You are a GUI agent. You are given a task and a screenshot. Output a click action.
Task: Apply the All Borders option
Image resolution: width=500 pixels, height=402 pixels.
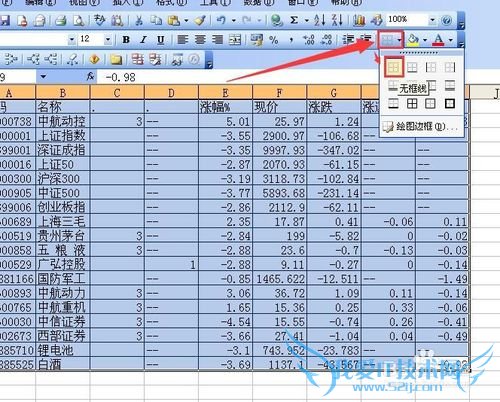pyautogui.click(x=412, y=104)
